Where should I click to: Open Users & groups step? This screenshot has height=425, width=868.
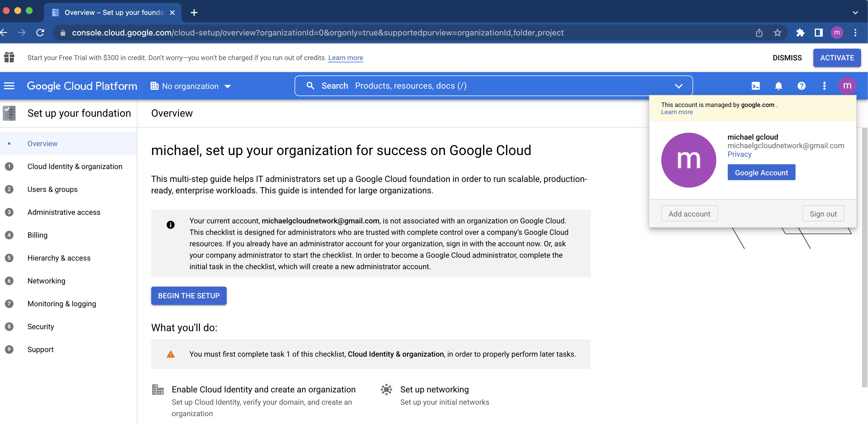coord(68,189)
